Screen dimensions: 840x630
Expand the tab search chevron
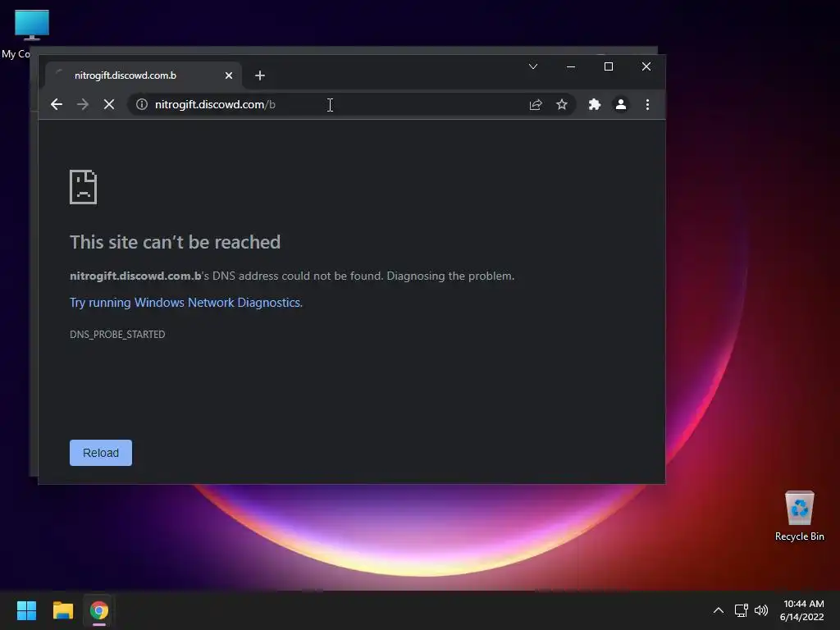pos(533,66)
